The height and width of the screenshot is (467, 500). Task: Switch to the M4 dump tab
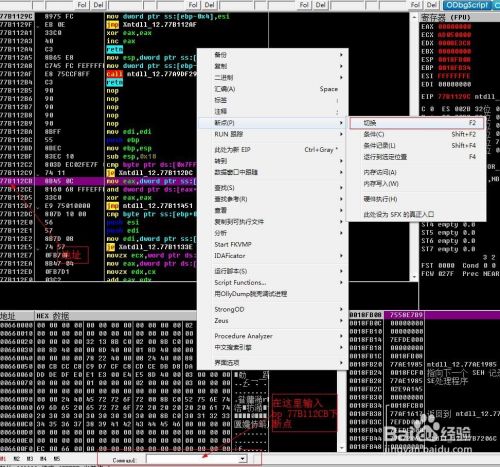click(43, 459)
